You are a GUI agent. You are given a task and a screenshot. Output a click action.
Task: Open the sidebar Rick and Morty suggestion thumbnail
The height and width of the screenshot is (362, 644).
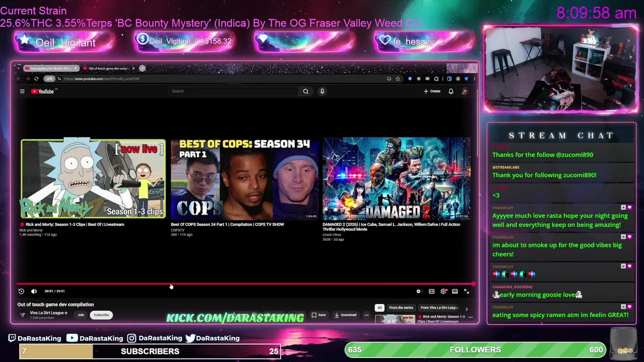pos(395,319)
